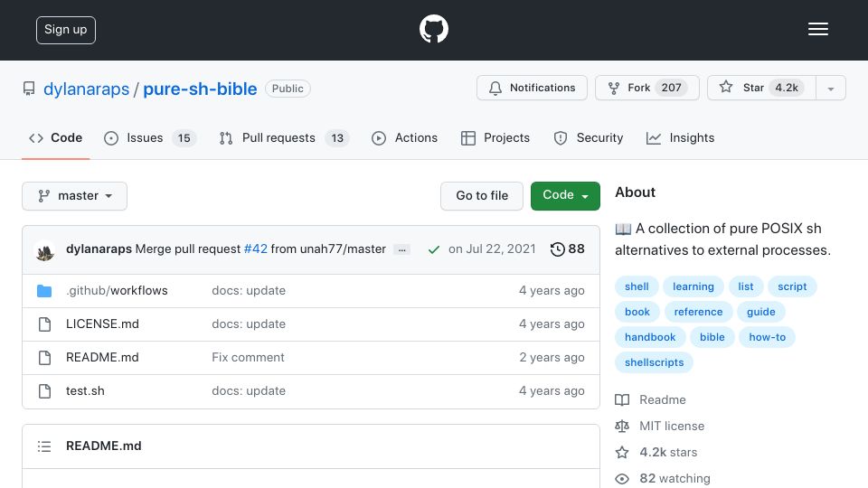
Task: Select the learning topic tag
Action: (x=693, y=286)
